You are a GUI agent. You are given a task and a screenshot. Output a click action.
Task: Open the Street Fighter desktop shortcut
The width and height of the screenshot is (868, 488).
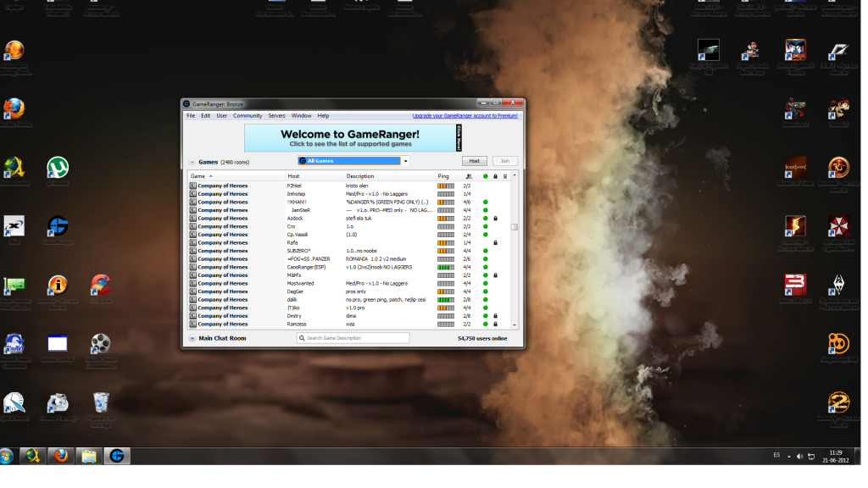click(795, 50)
